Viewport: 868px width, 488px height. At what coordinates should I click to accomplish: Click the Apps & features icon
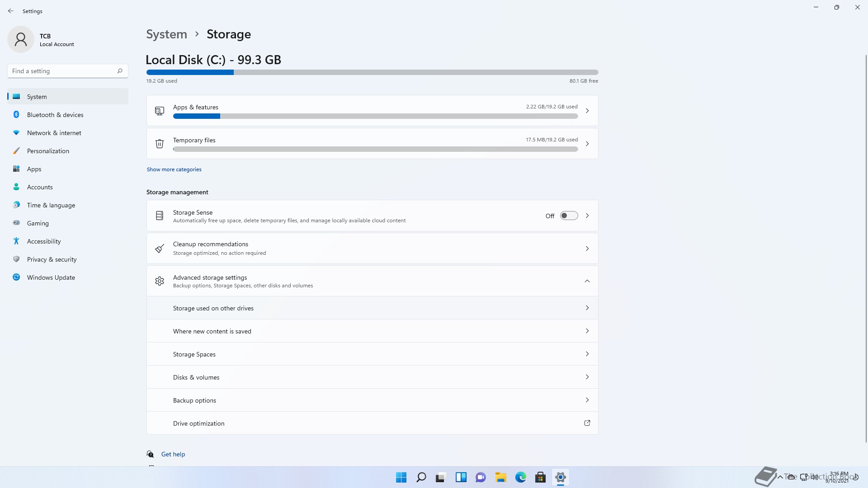(x=160, y=111)
